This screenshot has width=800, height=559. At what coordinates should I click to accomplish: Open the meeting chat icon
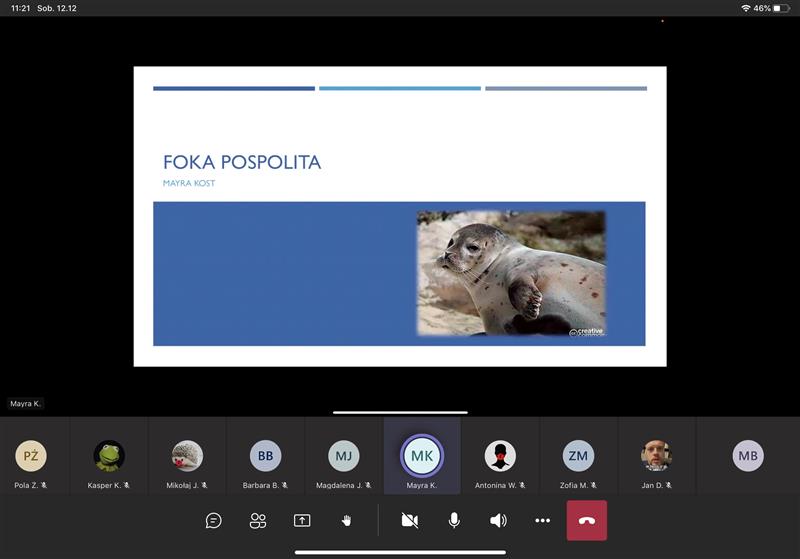coord(213,520)
